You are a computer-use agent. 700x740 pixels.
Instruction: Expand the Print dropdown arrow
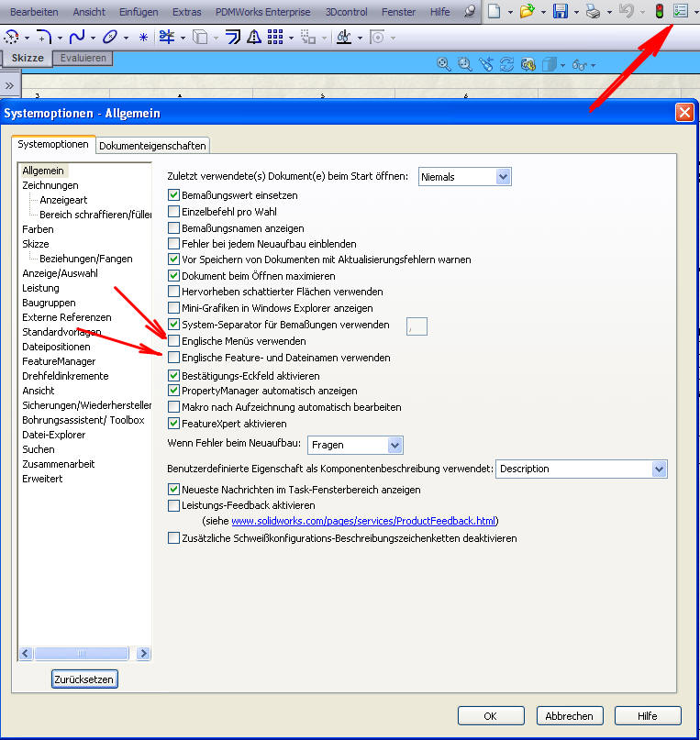(x=609, y=12)
